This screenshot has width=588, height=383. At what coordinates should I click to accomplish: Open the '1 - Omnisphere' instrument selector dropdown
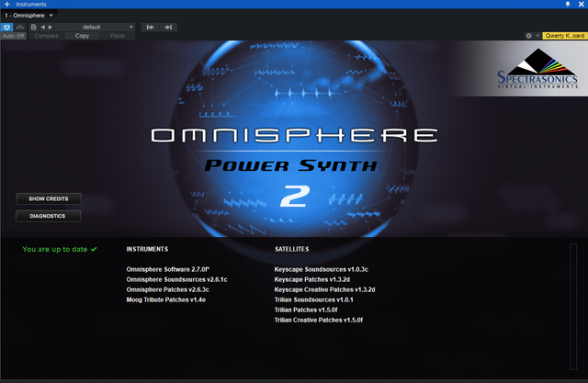coord(28,16)
